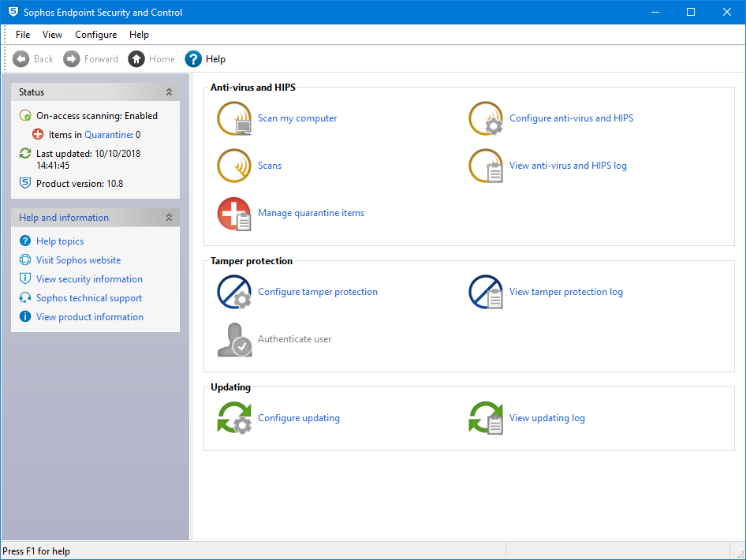This screenshot has height=560, width=746.
Task: Click the Configure tamper protection icon
Action: point(234,293)
